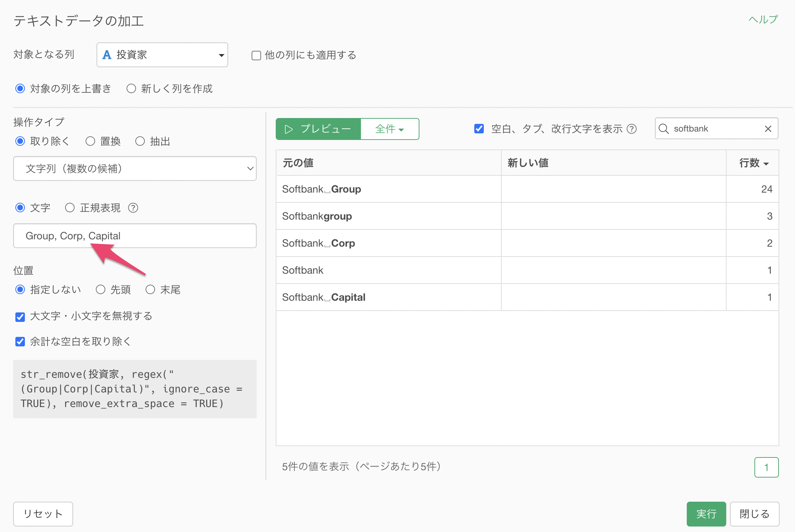Select 新しく列を作成 radio button
Image resolution: width=795 pixels, height=532 pixels.
[131, 89]
